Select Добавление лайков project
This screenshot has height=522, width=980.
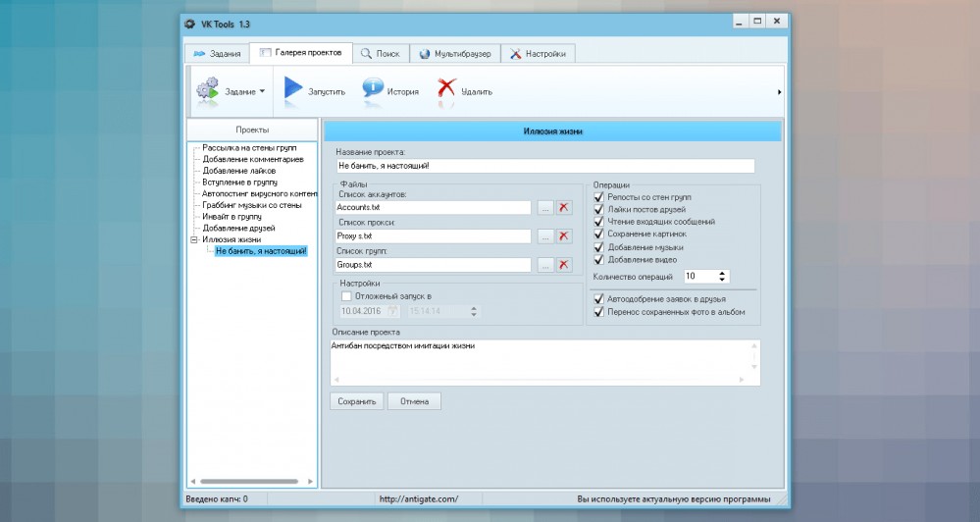(238, 171)
